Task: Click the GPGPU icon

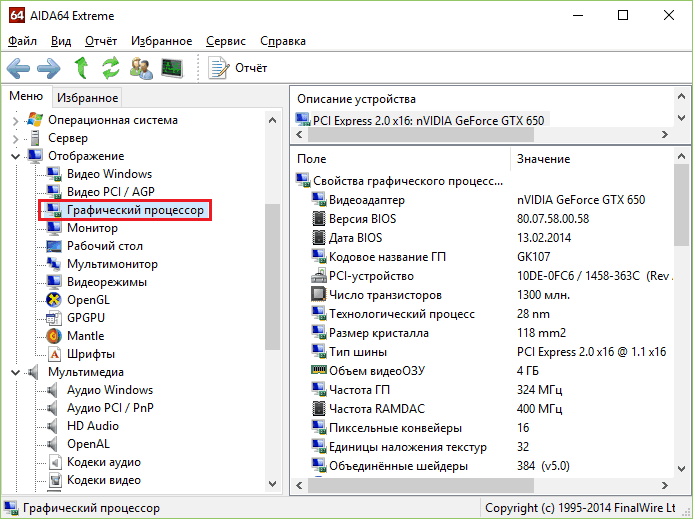Action: (54, 318)
